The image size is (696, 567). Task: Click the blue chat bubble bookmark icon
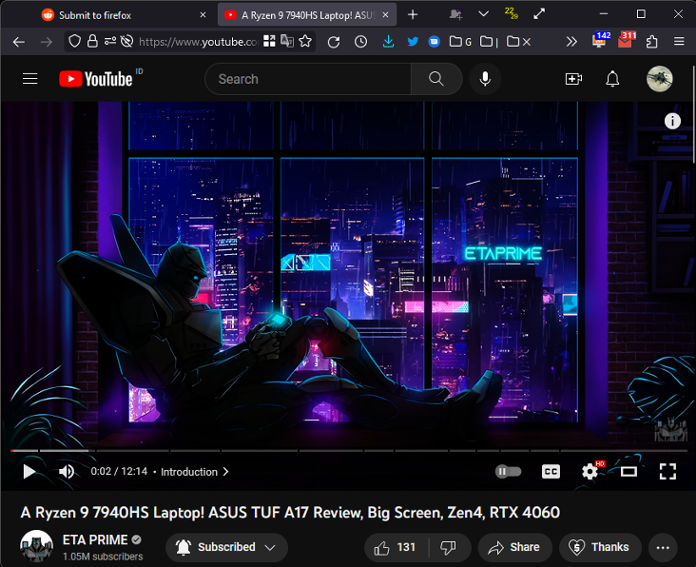coord(434,42)
